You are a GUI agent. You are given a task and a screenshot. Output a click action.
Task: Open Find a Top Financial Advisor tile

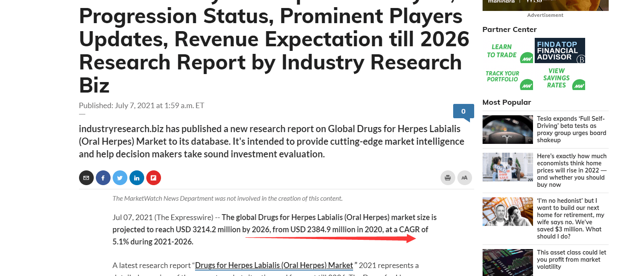click(x=560, y=50)
